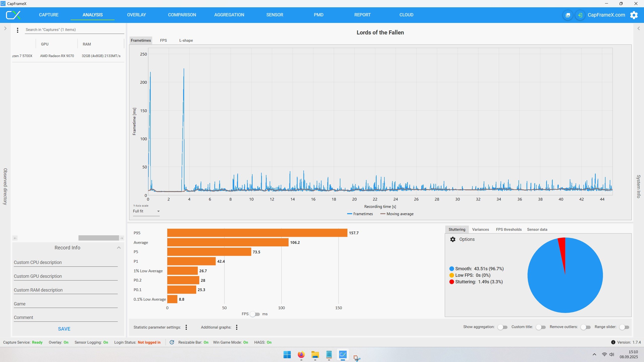Screen dimensions: 644x362
Task: Collapse the Record Info panel
Action: coord(119,248)
